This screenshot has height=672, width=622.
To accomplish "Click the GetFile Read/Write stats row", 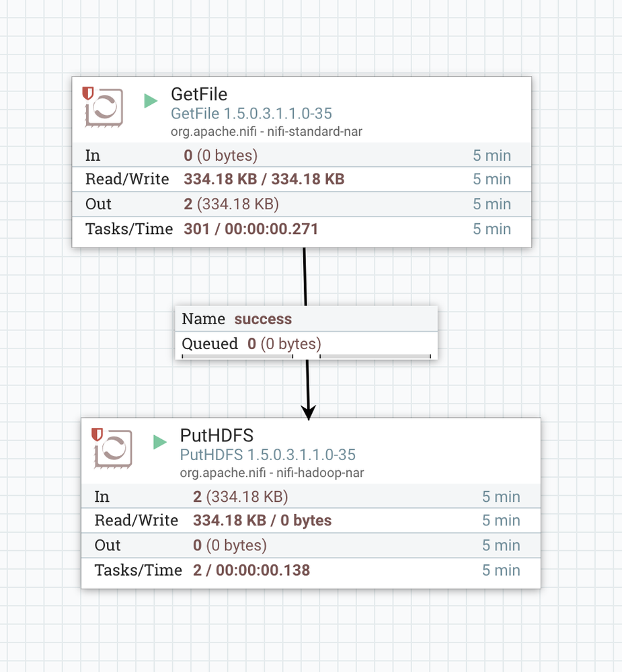I will tap(301, 179).
